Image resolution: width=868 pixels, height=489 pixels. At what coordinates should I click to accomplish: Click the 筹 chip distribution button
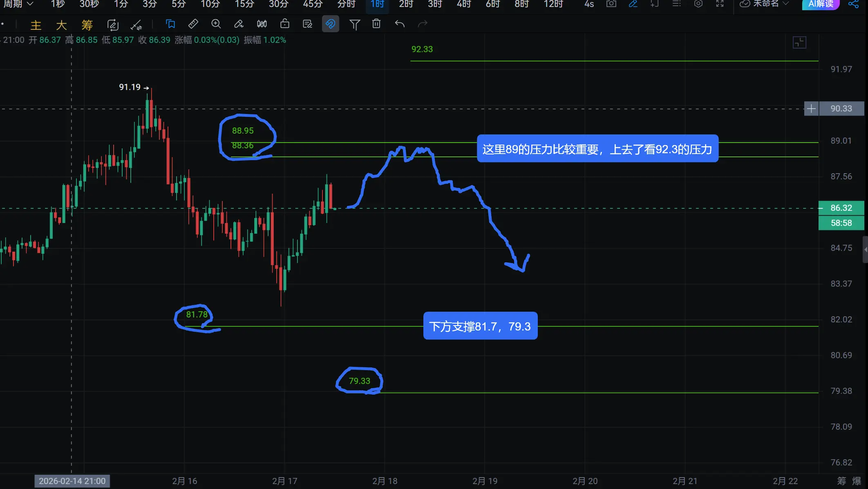[x=87, y=25]
